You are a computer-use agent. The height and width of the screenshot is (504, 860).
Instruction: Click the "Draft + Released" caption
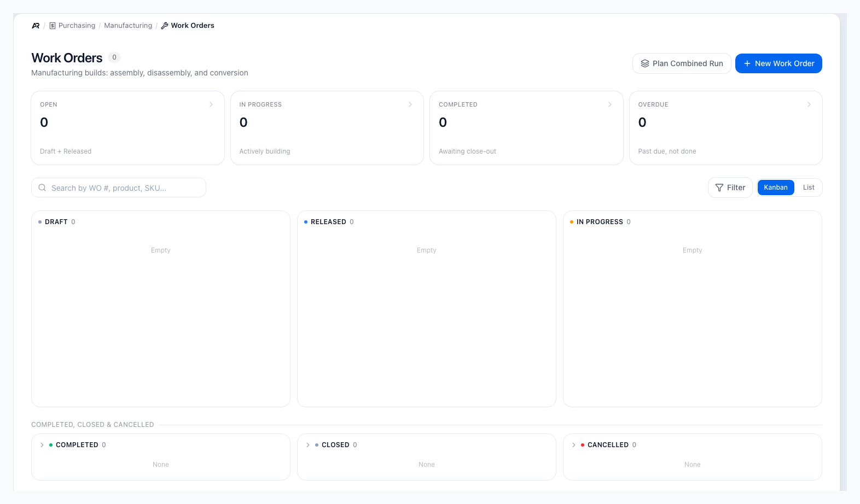66,151
